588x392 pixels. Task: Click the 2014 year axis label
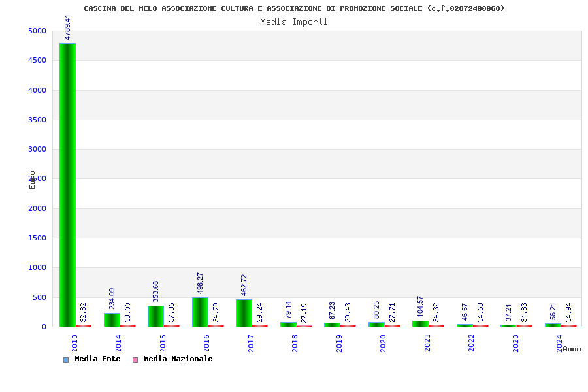coord(118,343)
